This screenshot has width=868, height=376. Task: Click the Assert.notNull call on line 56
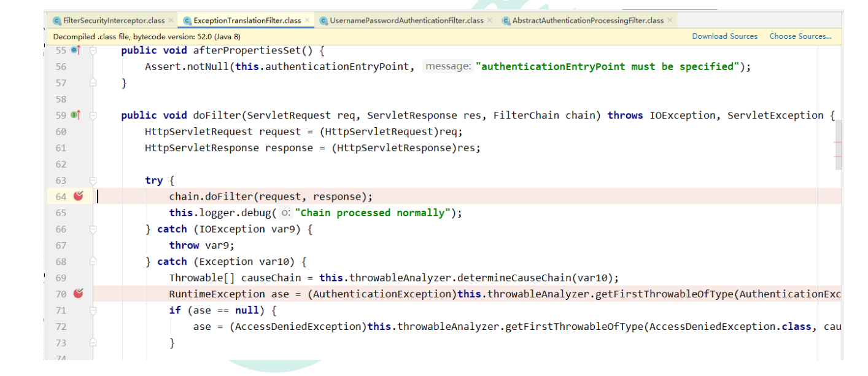click(187, 66)
